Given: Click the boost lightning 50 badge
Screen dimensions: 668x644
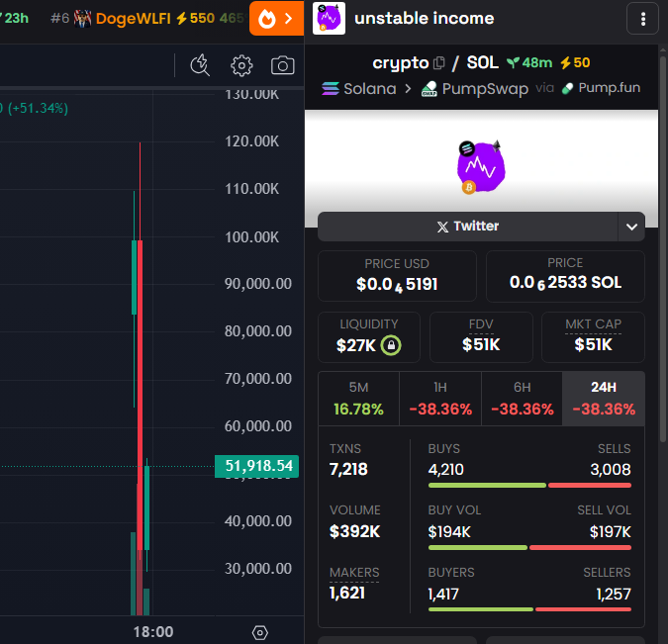Looking at the screenshot, I should tap(575, 63).
